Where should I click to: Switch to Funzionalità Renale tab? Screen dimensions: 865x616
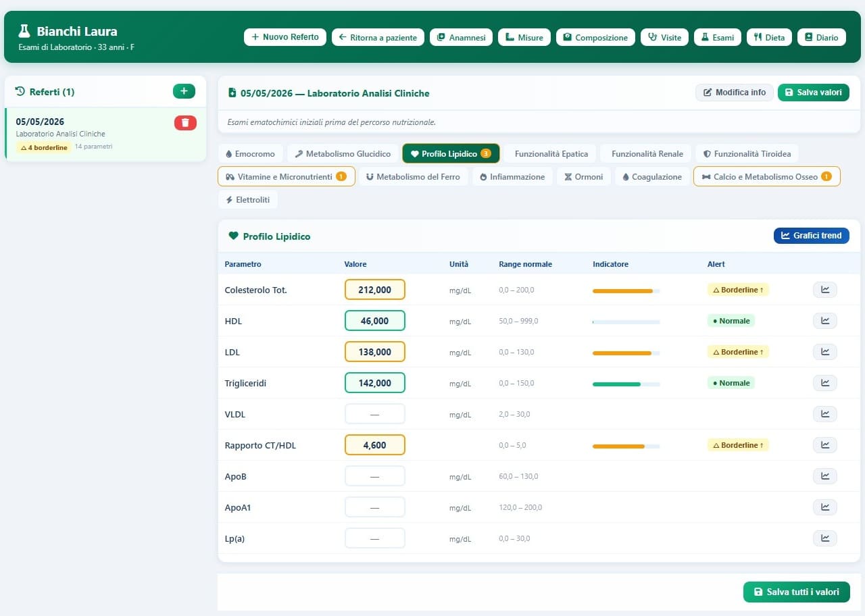(646, 154)
